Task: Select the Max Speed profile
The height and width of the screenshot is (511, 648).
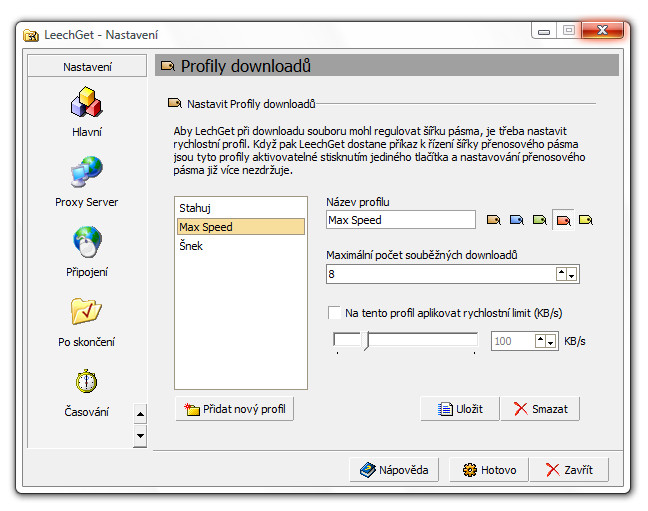Action: point(241,227)
